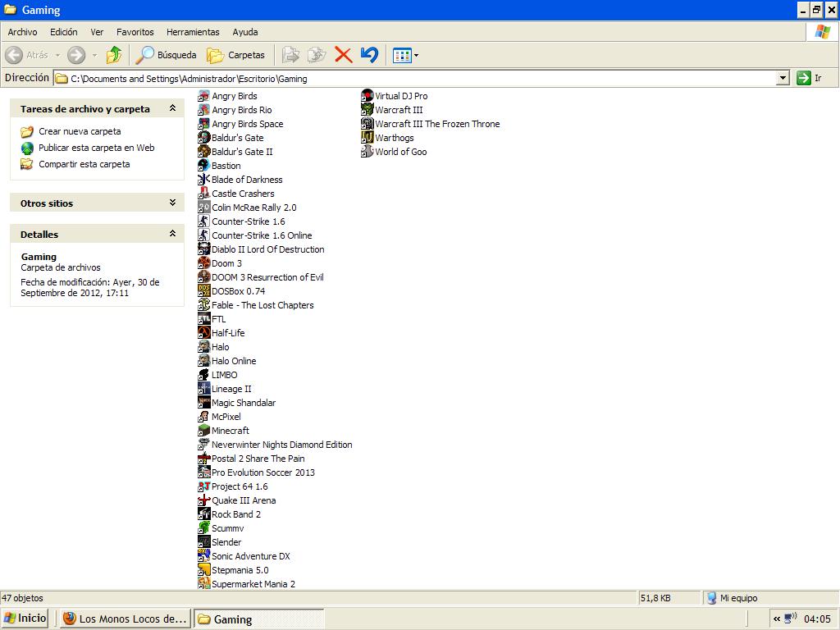The height and width of the screenshot is (630, 840).
Task: Click the Half-Life lambda icon
Action: 203,333
